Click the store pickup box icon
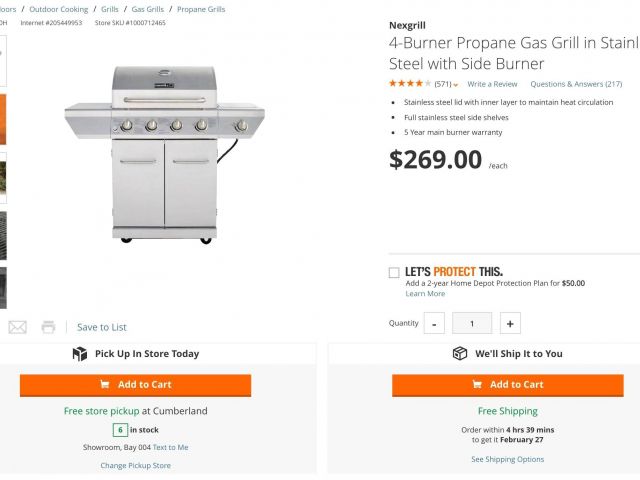This screenshot has width=640, height=480. [80, 354]
